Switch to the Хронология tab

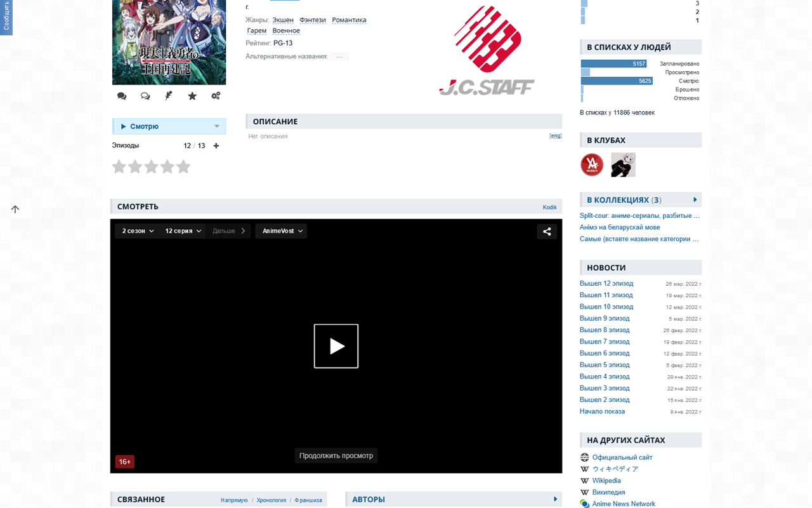click(x=271, y=500)
